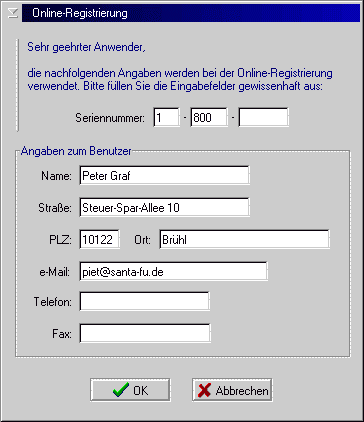Click the e-Mail address field
The image size is (364, 422).
[x=174, y=271]
